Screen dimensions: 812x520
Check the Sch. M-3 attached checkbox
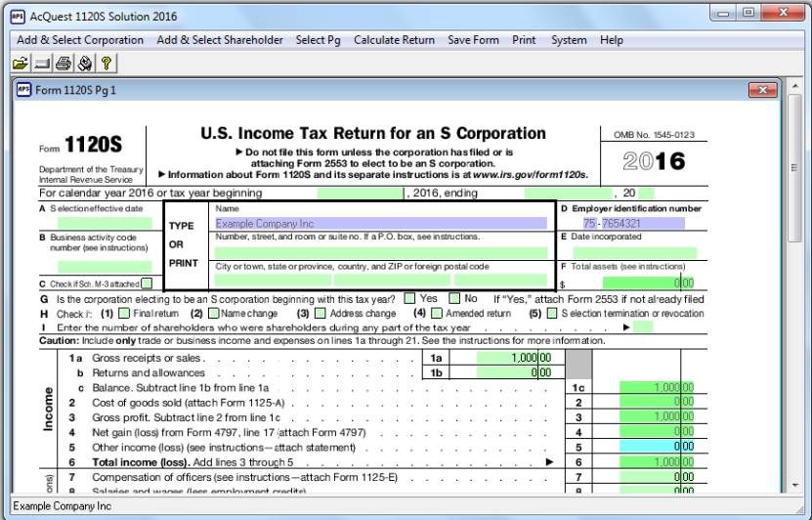148,283
